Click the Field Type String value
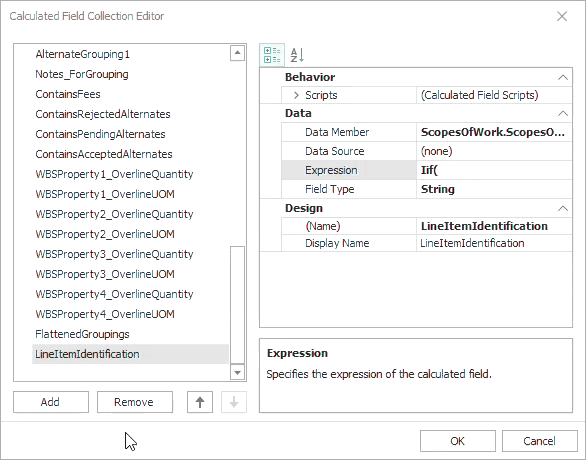 [494, 189]
